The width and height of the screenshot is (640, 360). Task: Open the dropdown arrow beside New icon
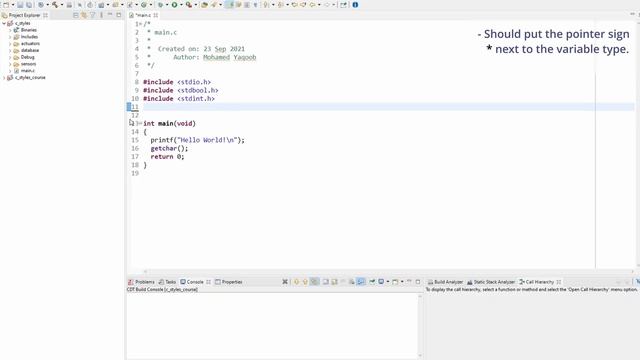13,5
